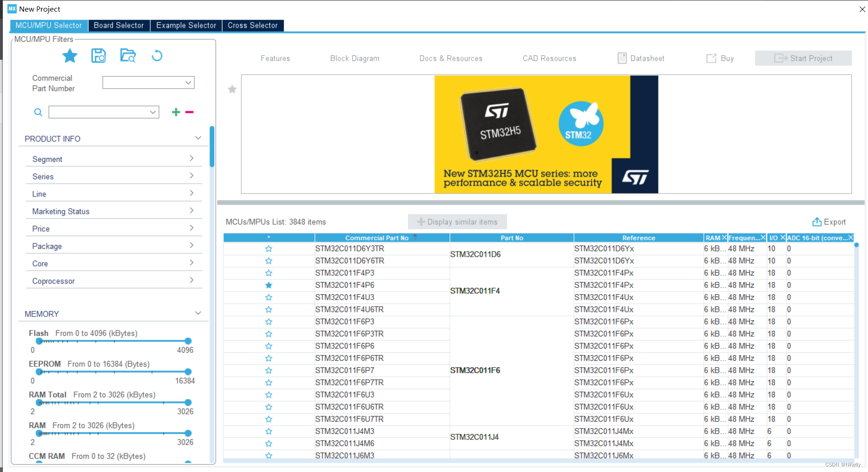The image size is (868, 472).
Task: Click the STM32H5 advertisement banner
Action: point(546,134)
